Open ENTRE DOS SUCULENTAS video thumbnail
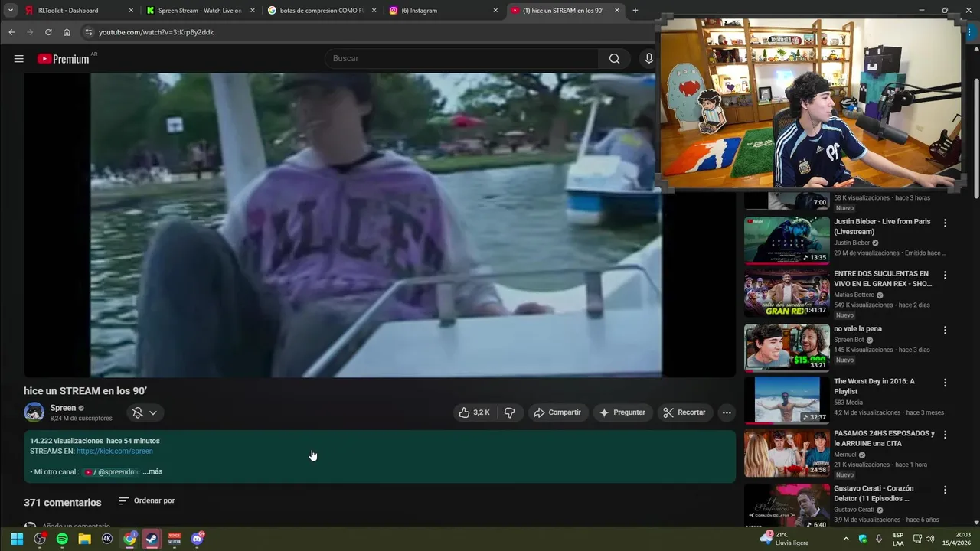The width and height of the screenshot is (980, 551). tap(787, 293)
